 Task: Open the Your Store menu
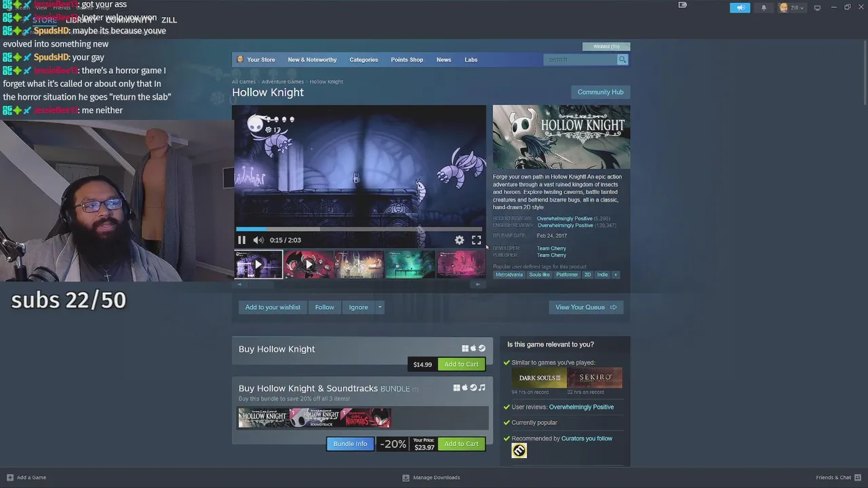coord(261,60)
